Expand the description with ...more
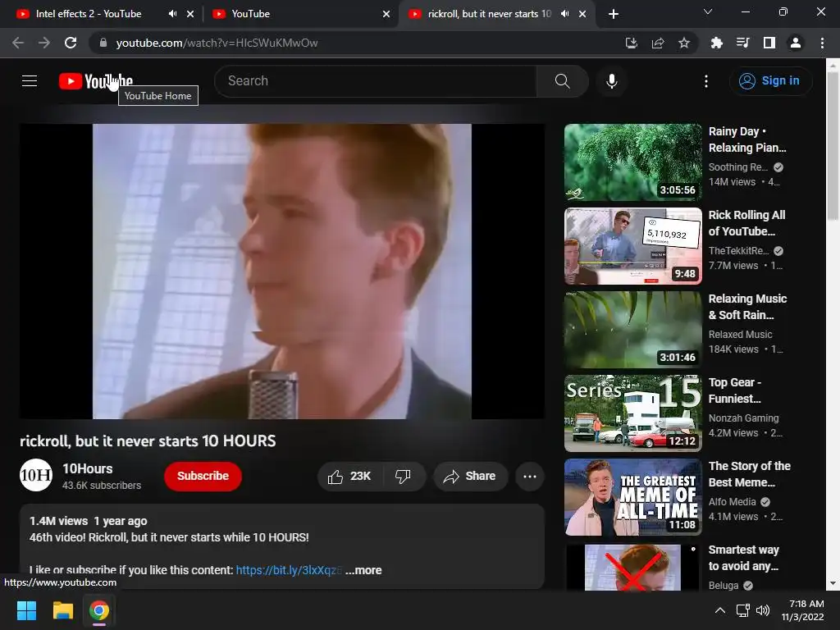This screenshot has width=840, height=630. tap(363, 570)
